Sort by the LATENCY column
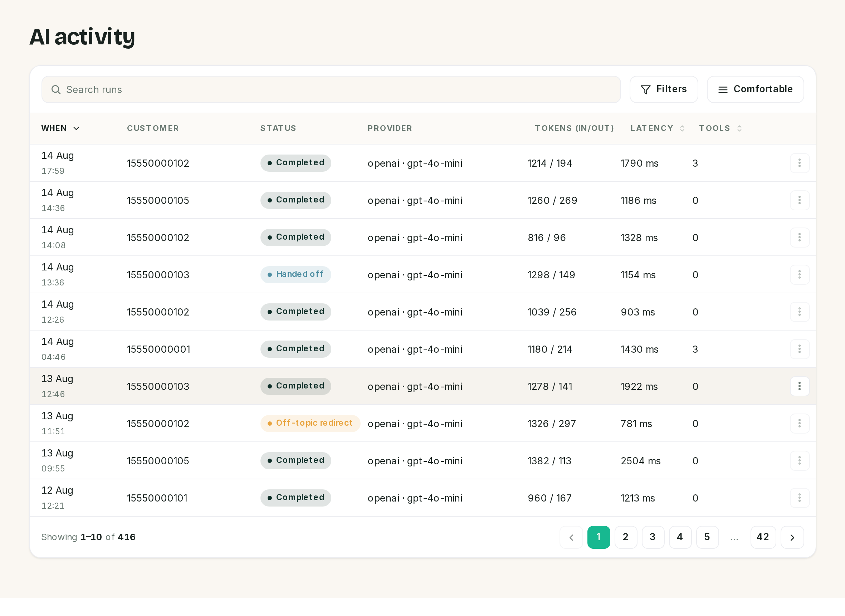This screenshot has height=616, width=845. [658, 128]
